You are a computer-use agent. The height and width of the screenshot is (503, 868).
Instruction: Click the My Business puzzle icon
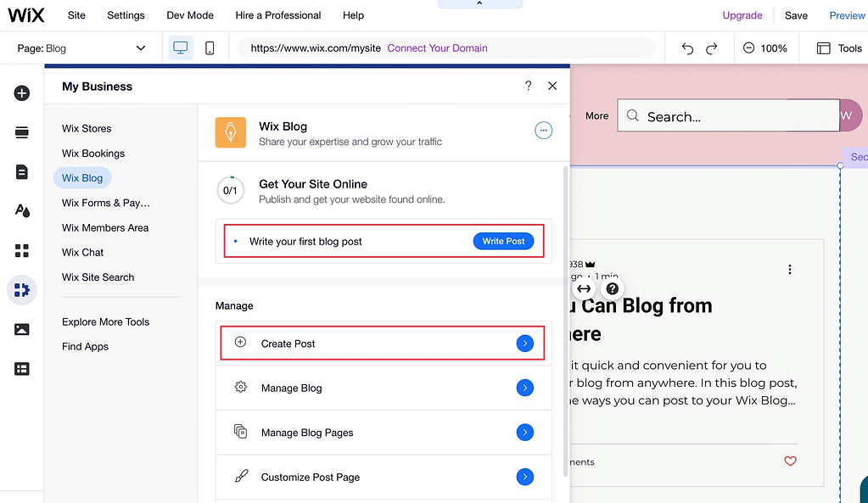coord(21,290)
